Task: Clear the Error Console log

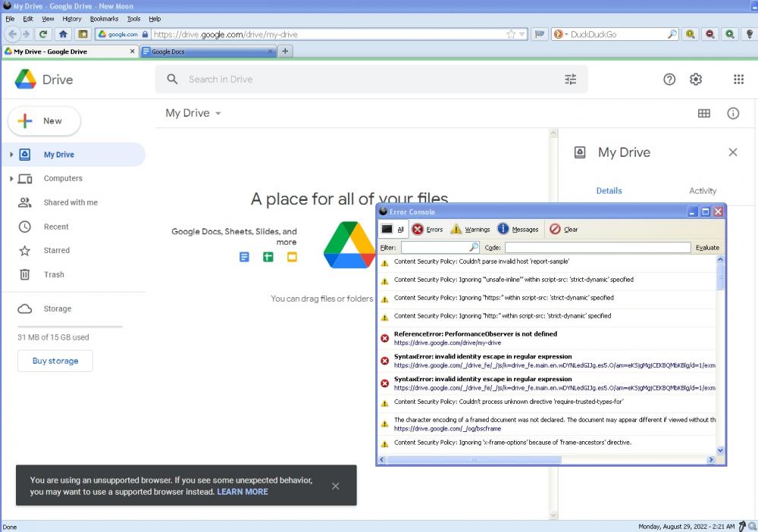Action: tap(563, 230)
